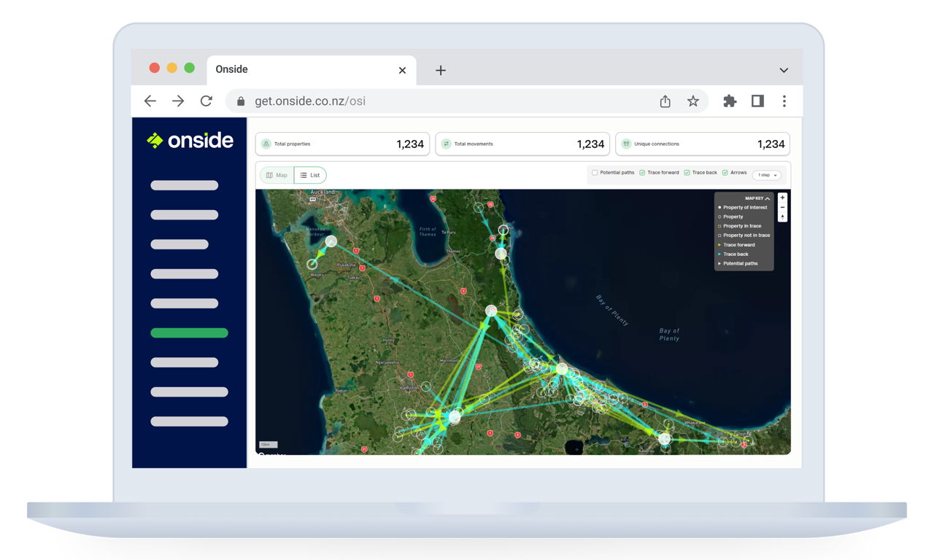This screenshot has width=934, height=560.
Task: Enable the Potential paths checkbox
Action: [x=595, y=173]
